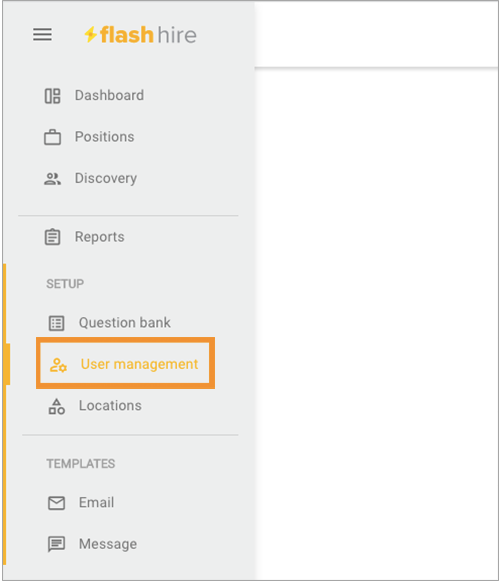Click the Question bank list icon
This screenshot has width=500, height=581.
click(56, 323)
